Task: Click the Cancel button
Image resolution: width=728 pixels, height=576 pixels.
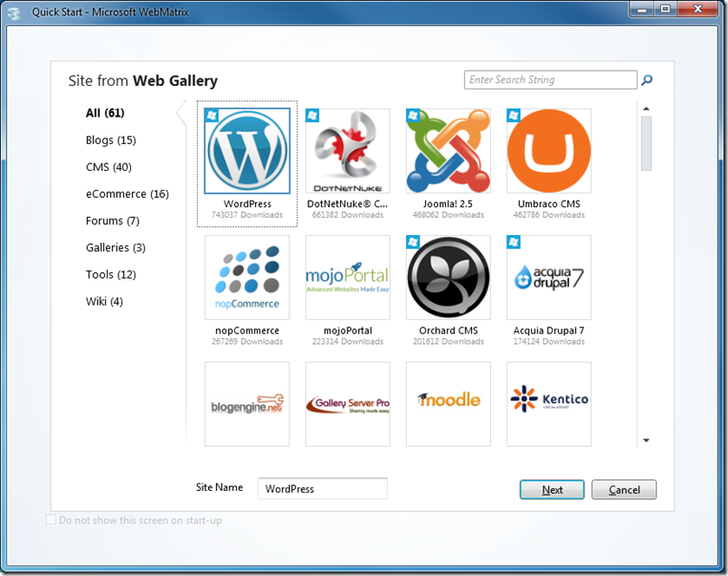Action: 624,490
